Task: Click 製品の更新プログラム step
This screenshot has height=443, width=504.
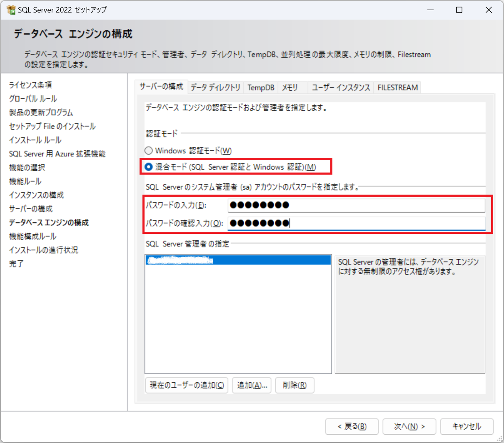Action: pyautogui.click(x=41, y=113)
